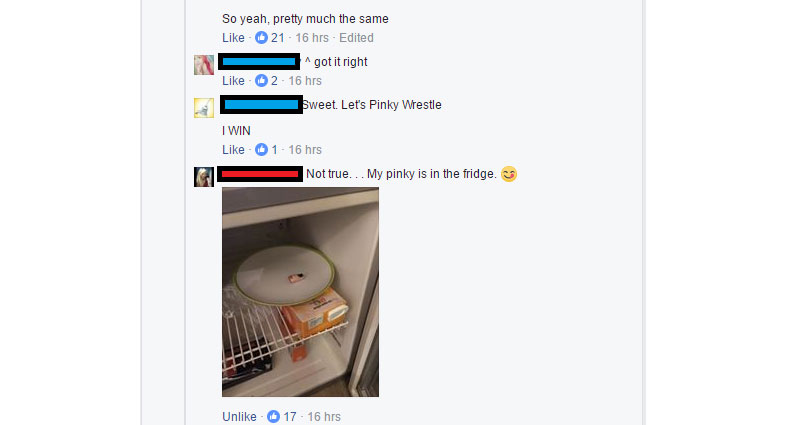Open the fridge photo attachment
The image size is (790, 425).
(300, 292)
